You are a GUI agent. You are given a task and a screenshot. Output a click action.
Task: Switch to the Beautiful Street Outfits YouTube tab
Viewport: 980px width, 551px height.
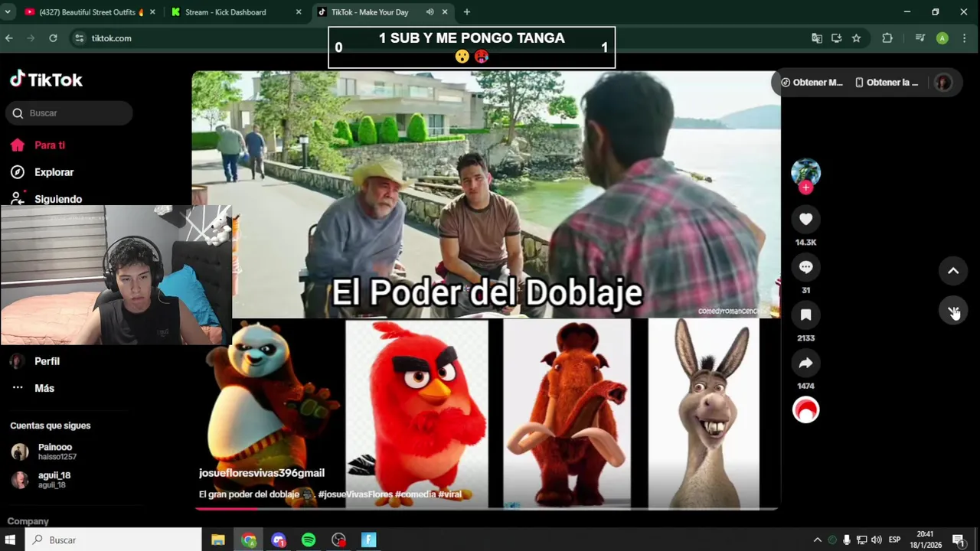coord(90,12)
